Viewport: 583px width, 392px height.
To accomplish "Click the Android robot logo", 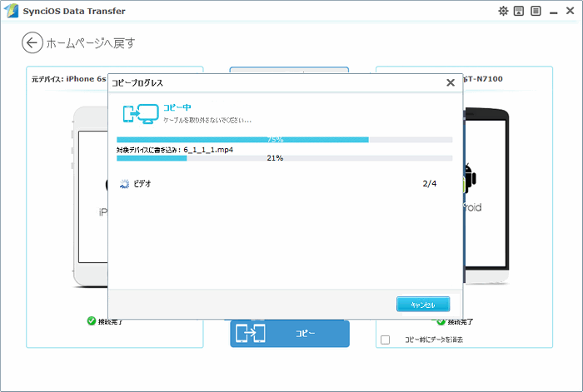I will pyautogui.click(x=470, y=179).
